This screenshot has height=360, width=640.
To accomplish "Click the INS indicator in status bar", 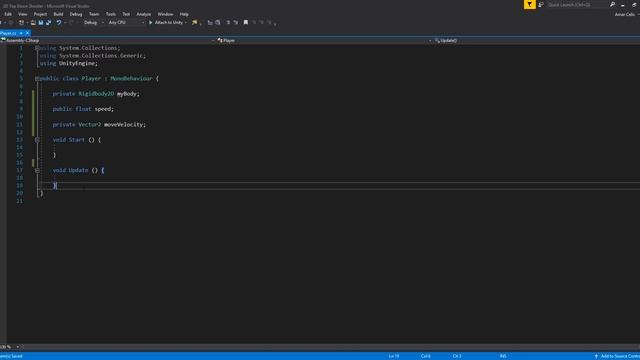I will 503,356.
